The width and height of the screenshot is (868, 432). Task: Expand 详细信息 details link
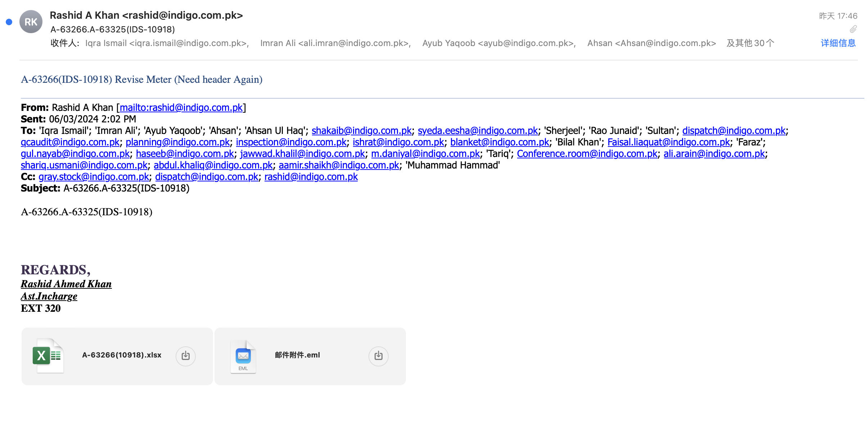(x=838, y=43)
